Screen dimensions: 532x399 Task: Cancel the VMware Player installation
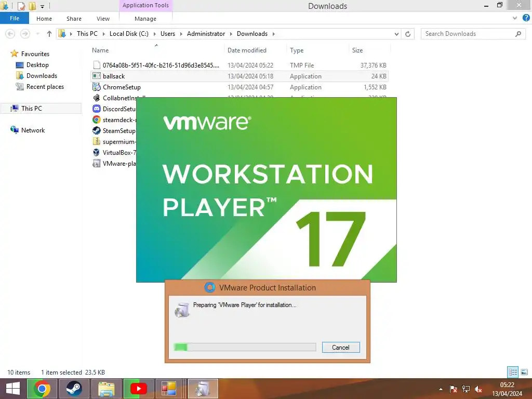tap(341, 348)
